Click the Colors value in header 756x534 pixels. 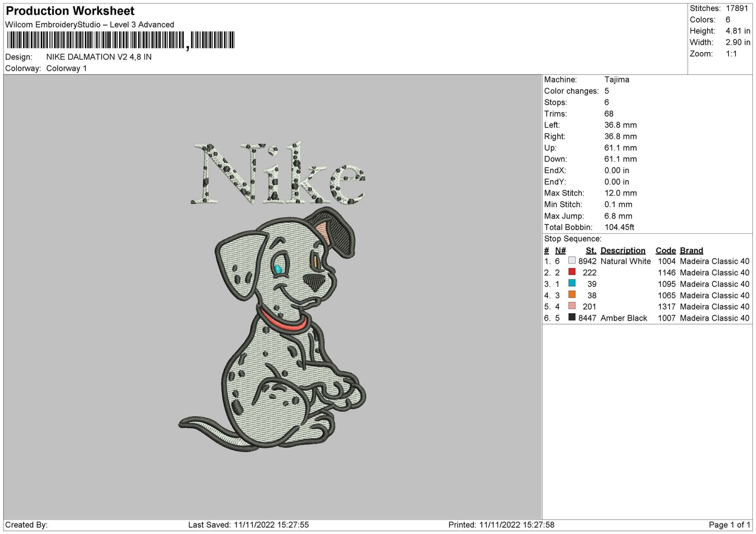(x=728, y=20)
